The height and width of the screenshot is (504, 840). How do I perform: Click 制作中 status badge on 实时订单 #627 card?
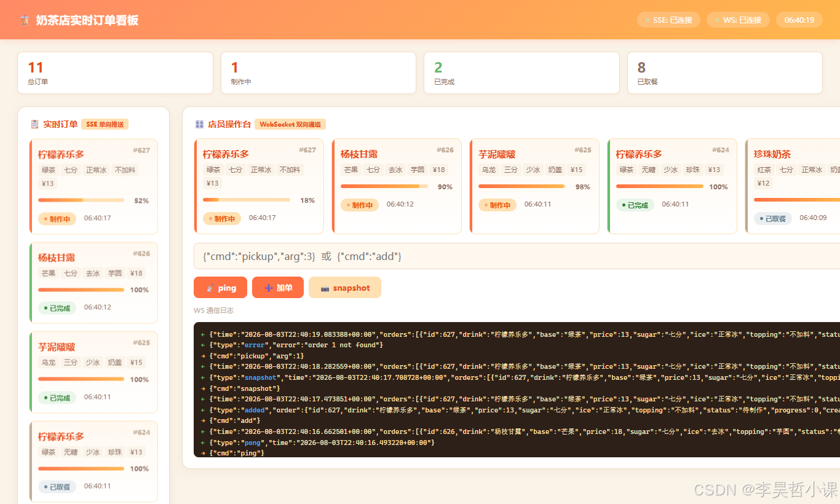(57, 219)
